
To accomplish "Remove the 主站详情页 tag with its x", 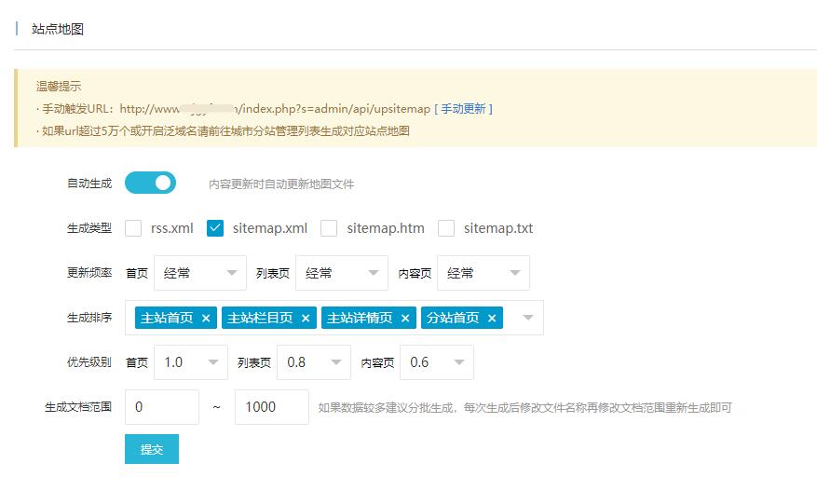I will [x=405, y=319].
